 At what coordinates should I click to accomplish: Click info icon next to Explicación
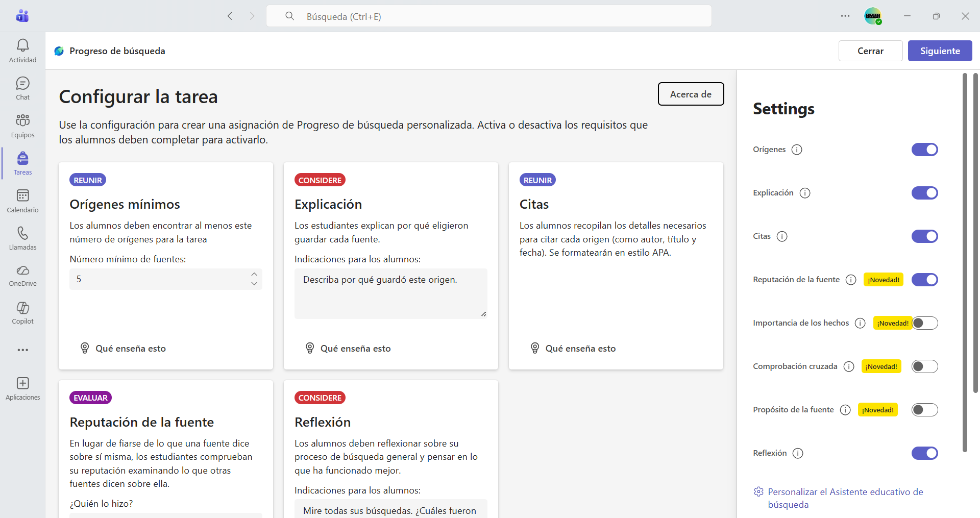click(x=805, y=193)
